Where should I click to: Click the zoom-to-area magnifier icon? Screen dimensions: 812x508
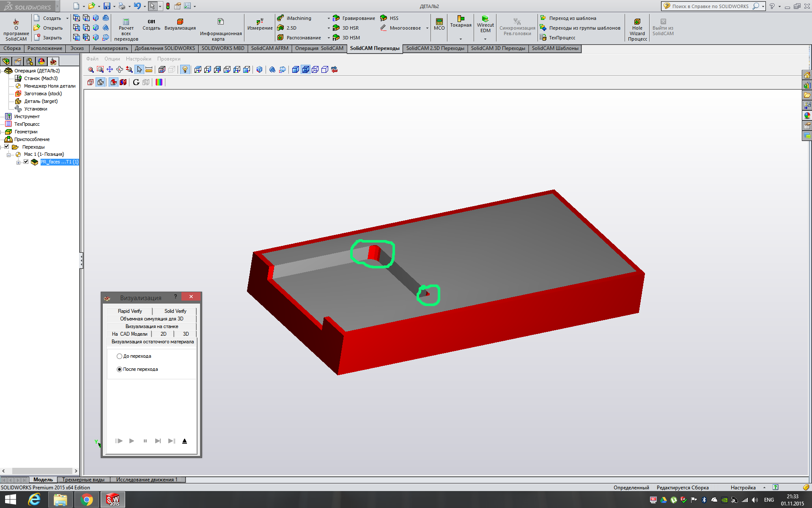[x=100, y=69]
